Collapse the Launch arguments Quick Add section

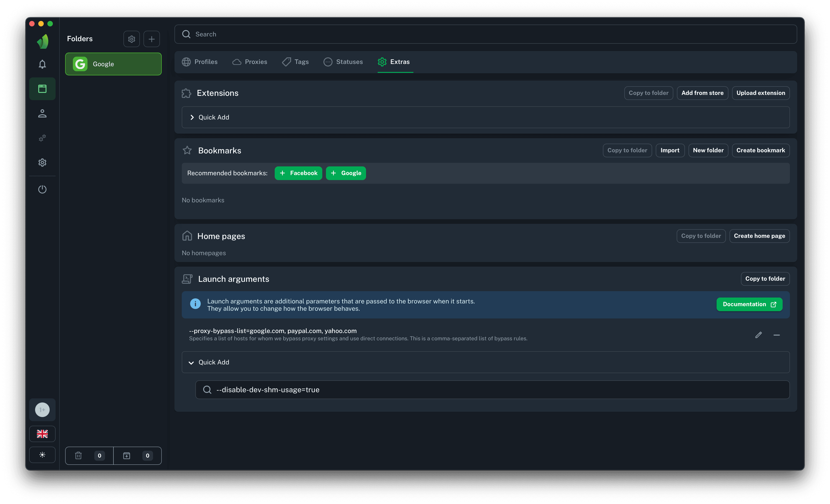tap(486, 362)
